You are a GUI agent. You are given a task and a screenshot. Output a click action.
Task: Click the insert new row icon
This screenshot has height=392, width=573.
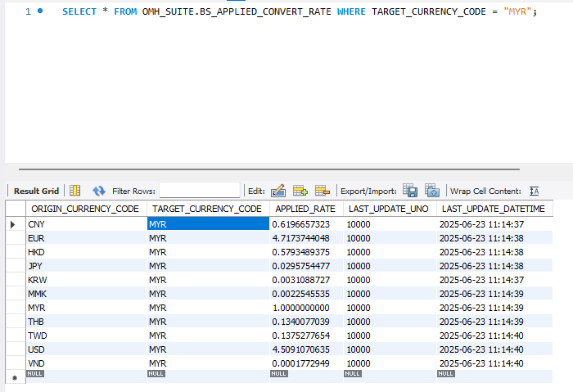pyautogui.click(x=300, y=191)
